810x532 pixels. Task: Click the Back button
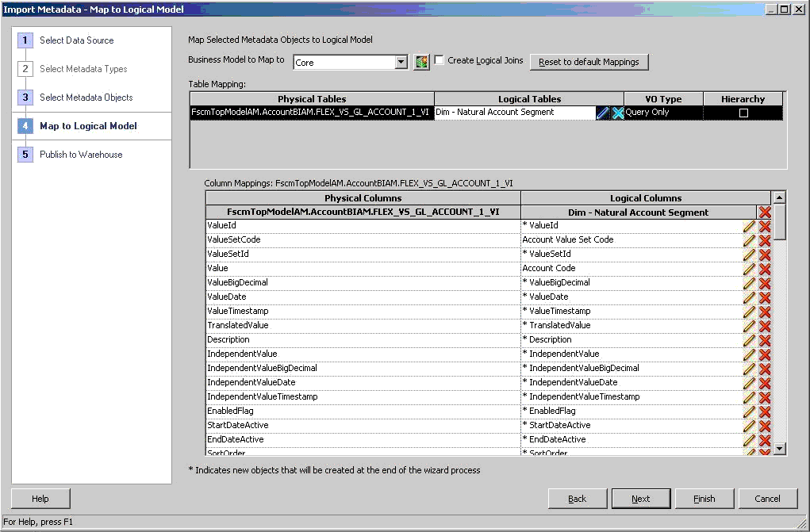coord(577,499)
